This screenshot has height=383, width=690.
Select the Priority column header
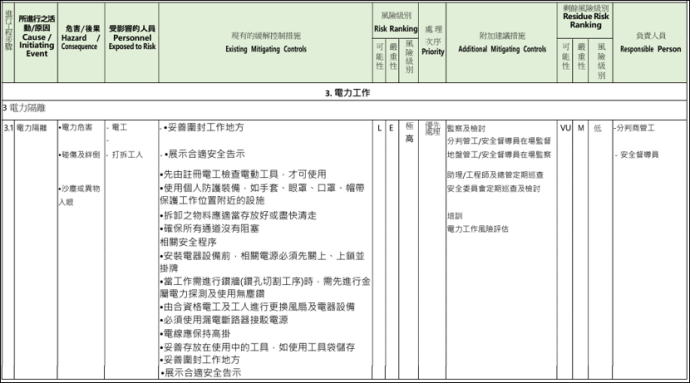(433, 41)
